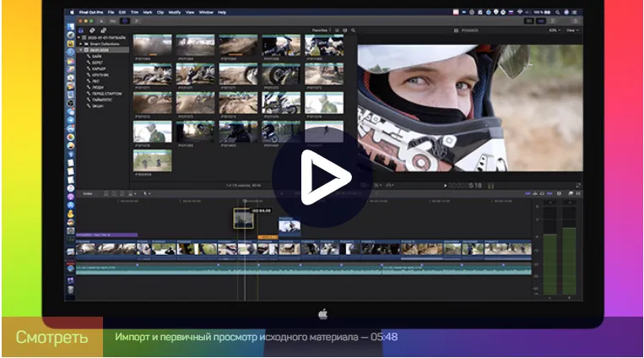The width and height of the screenshot is (644, 358).
Task: Click the Apple logo in menu bar
Action: tap(71, 13)
